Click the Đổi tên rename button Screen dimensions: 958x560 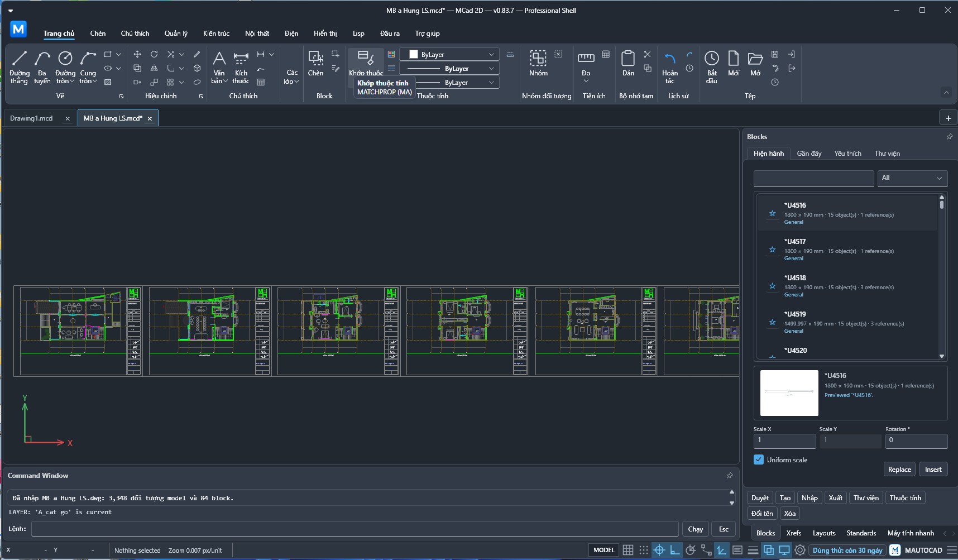(x=762, y=514)
